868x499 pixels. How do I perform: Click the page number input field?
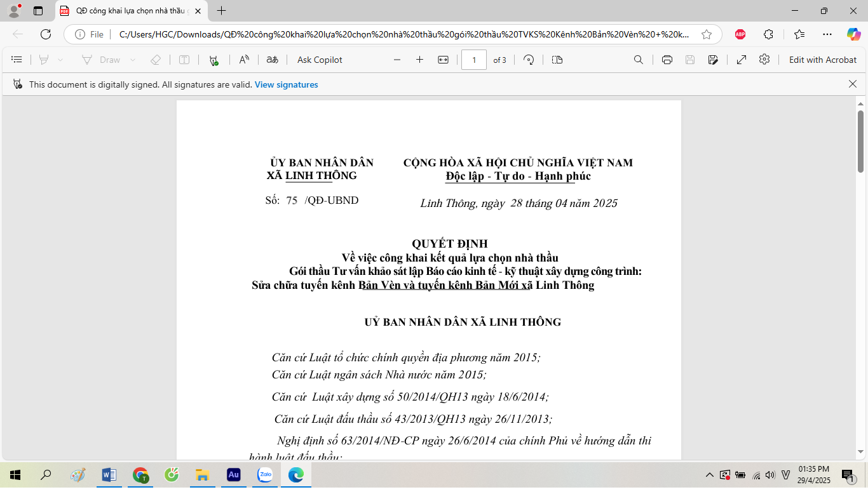click(x=474, y=60)
